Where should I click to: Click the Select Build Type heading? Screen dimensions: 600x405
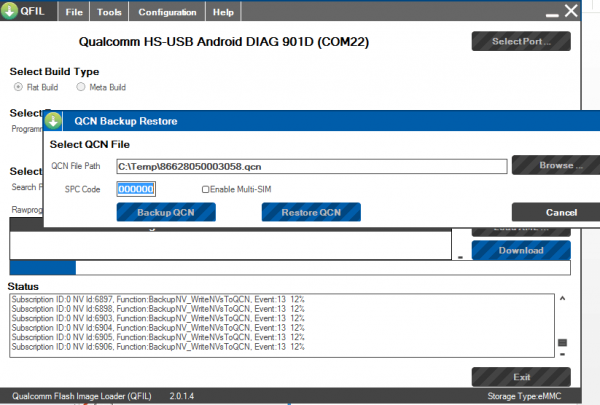(x=54, y=72)
